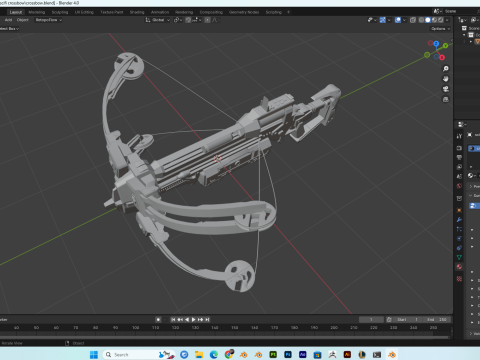Switch to the Shading workspace tab
480x360 pixels.
pos(137,12)
